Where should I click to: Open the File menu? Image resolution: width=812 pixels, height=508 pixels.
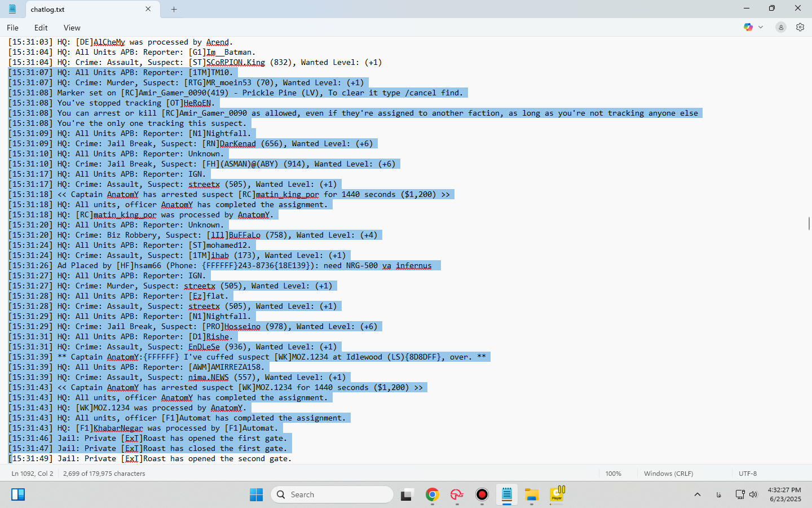(x=12, y=28)
